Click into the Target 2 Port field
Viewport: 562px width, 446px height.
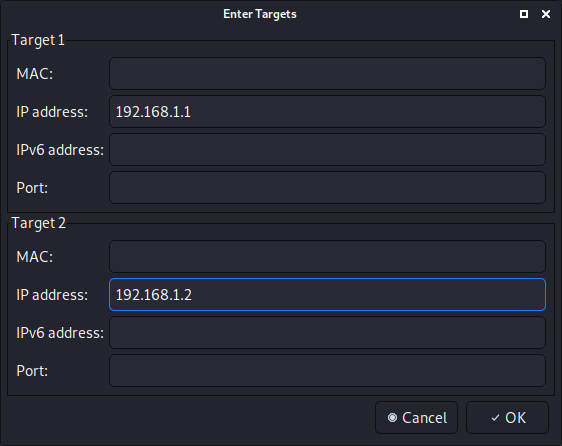click(327, 370)
